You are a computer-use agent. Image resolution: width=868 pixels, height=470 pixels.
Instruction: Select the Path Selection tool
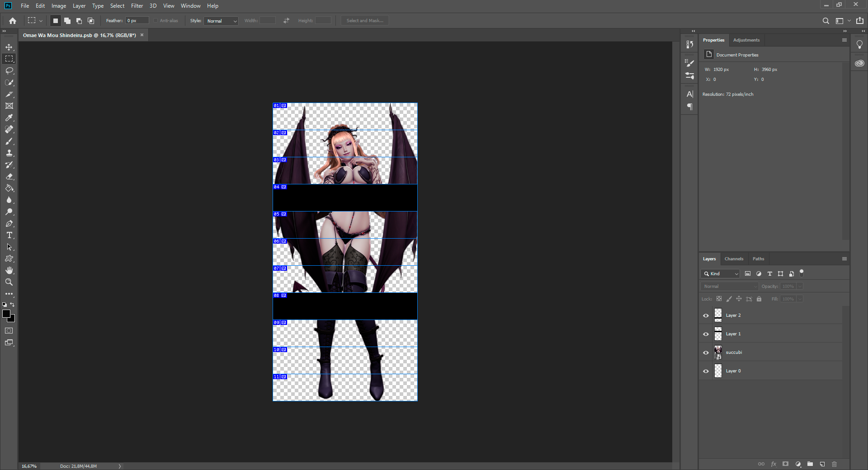[x=9, y=247]
